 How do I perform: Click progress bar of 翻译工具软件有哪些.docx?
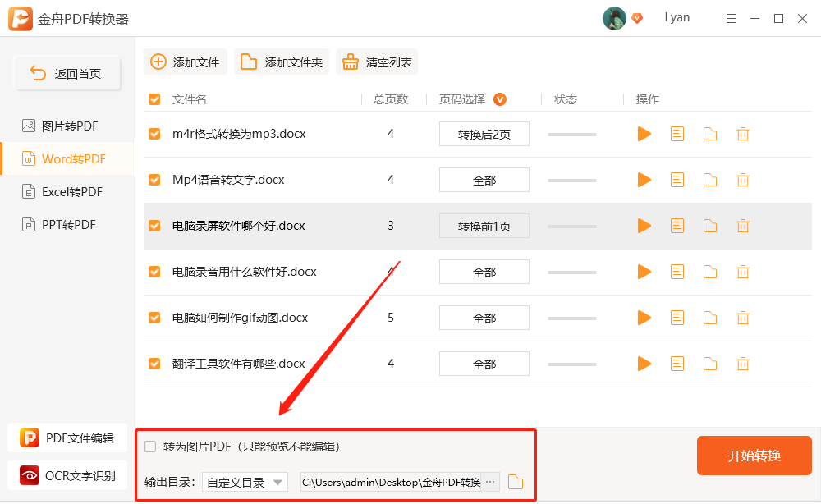point(571,364)
